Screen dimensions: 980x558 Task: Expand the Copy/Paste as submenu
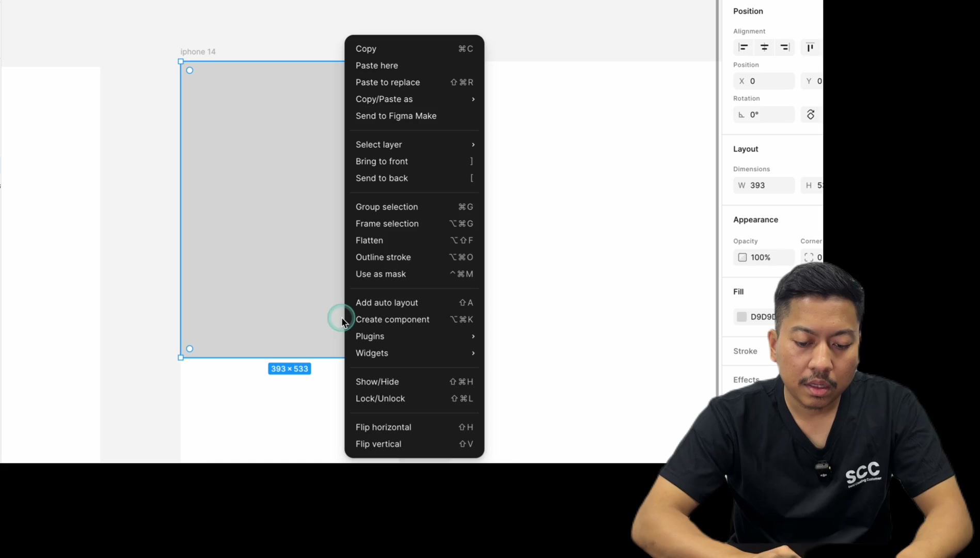coord(414,99)
